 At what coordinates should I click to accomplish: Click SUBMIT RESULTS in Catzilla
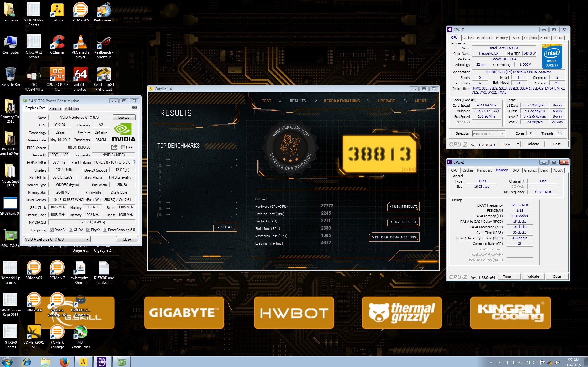[403, 207]
